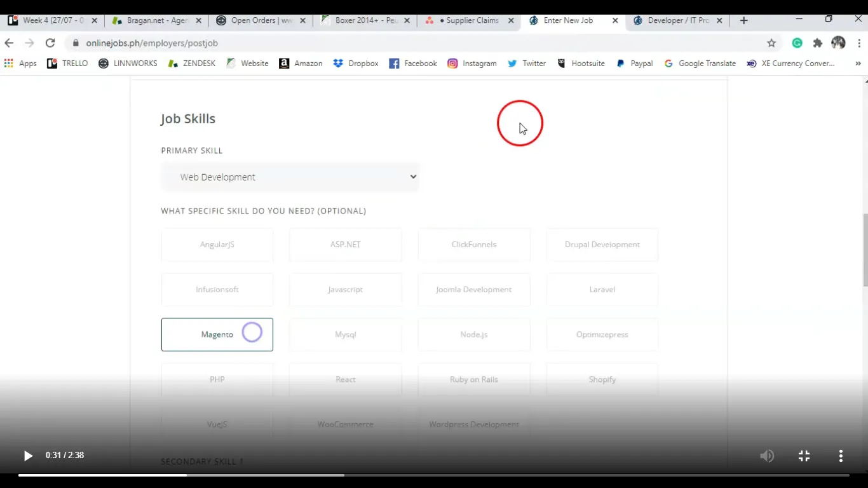This screenshot has width=868, height=488.
Task: Select the Optimizepress skill
Action: click(x=602, y=334)
